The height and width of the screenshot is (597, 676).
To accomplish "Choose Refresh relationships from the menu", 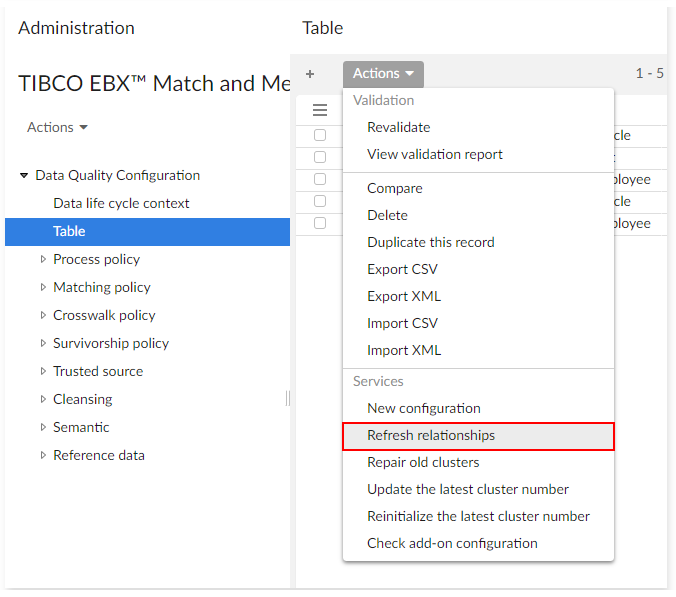I will (431, 435).
